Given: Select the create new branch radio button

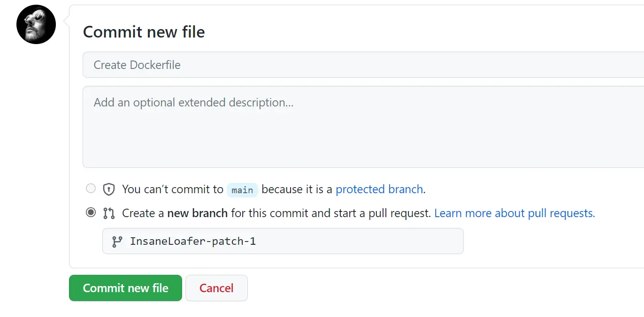Looking at the screenshot, I should [x=91, y=212].
